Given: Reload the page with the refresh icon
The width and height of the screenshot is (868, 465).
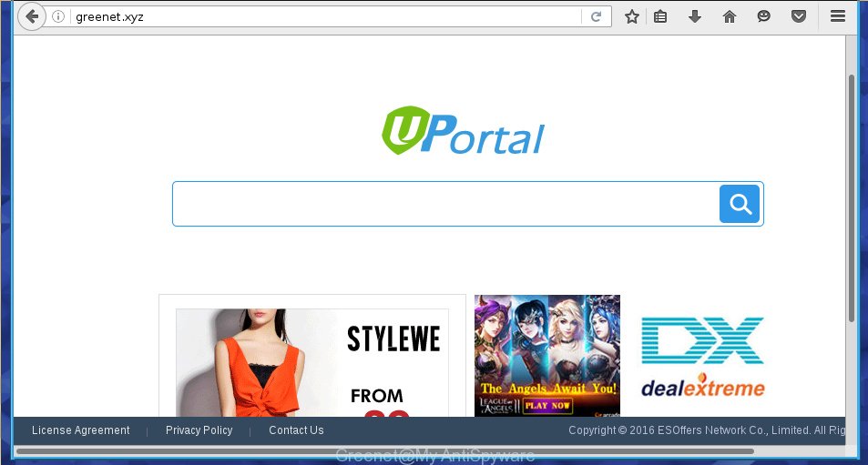Looking at the screenshot, I should [596, 16].
